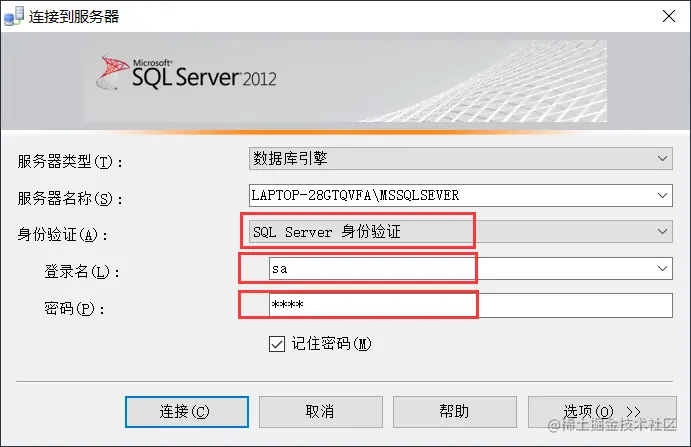
Task: Click the dialog title bar server icon
Action: click(14, 16)
